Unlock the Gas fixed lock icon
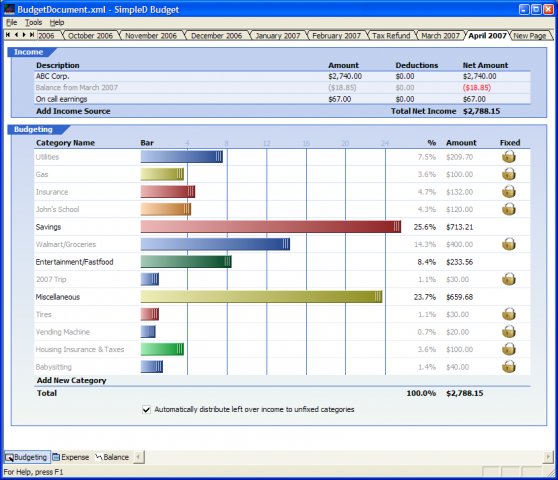This screenshot has width=558, height=480. click(x=509, y=174)
